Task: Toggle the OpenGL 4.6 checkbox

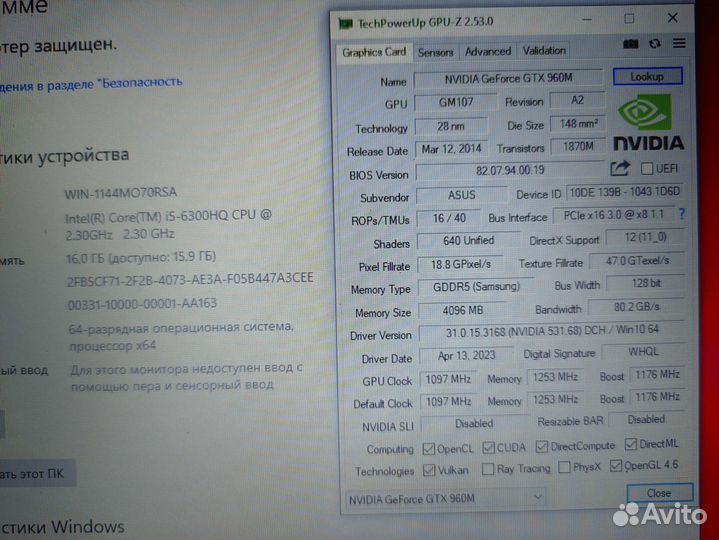Action: (615, 466)
